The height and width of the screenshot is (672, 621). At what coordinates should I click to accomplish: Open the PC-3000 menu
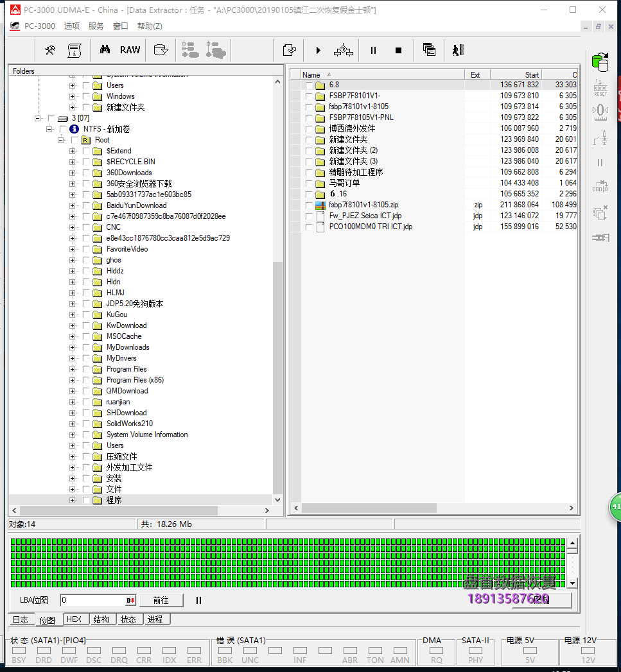39,26
